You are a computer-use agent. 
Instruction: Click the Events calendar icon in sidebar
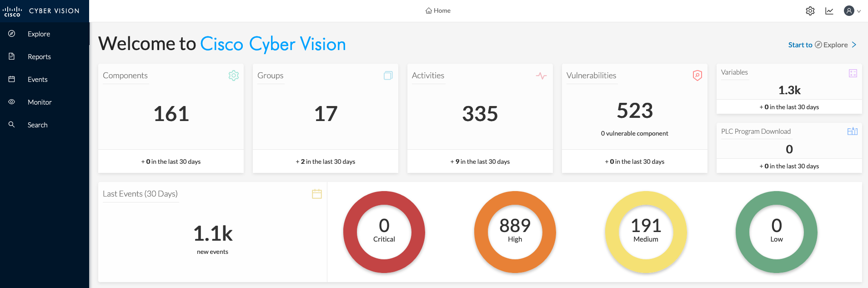click(x=12, y=79)
